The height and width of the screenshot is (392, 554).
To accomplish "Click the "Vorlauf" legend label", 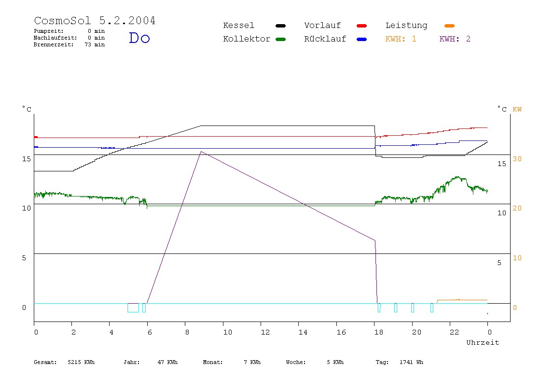I will click(x=322, y=26).
